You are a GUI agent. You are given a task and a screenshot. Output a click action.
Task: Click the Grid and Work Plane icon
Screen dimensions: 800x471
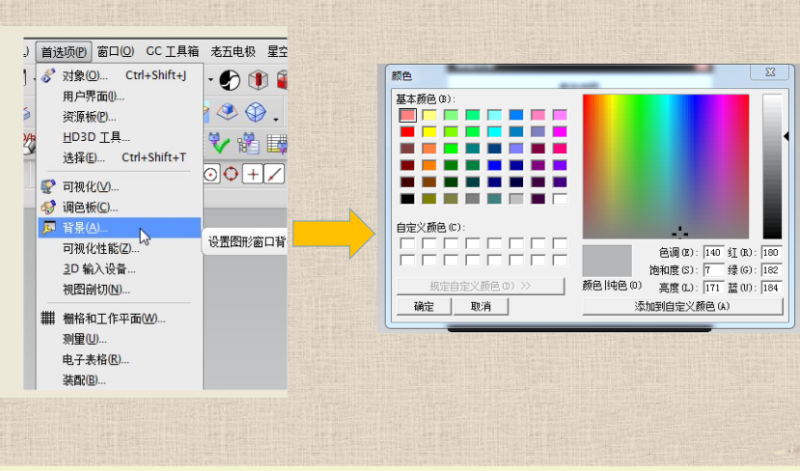[47, 318]
